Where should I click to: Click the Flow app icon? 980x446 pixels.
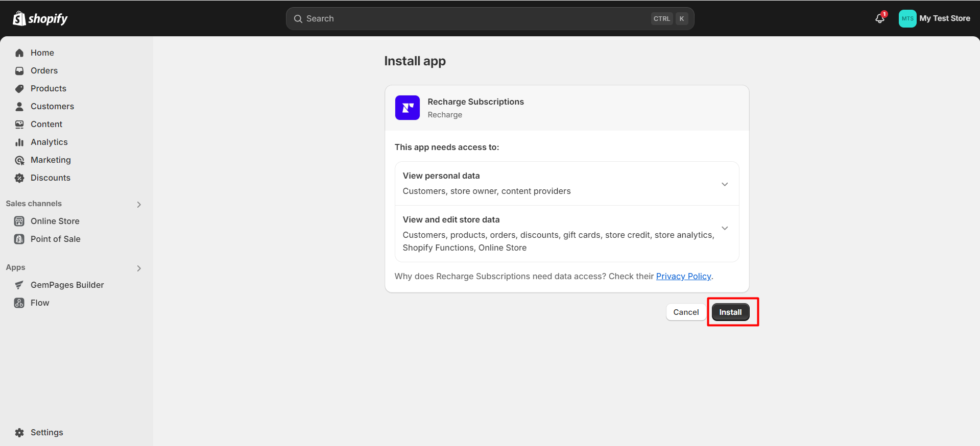click(x=19, y=303)
